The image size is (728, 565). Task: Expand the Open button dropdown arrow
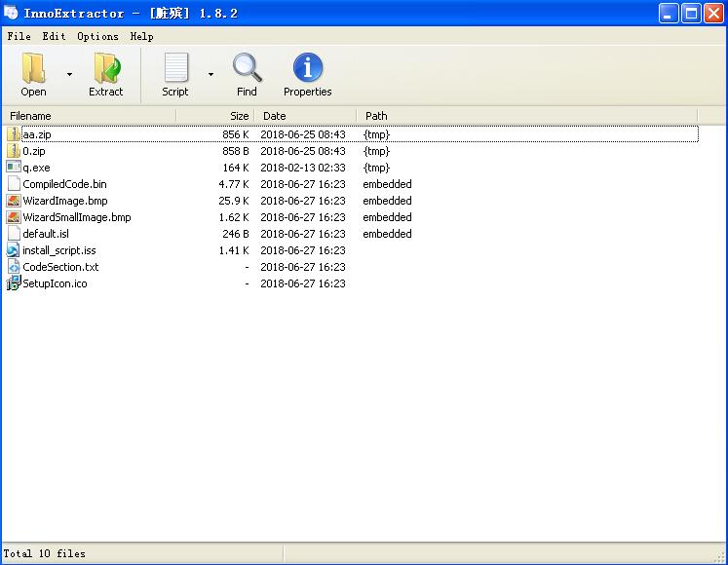point(69,74)
